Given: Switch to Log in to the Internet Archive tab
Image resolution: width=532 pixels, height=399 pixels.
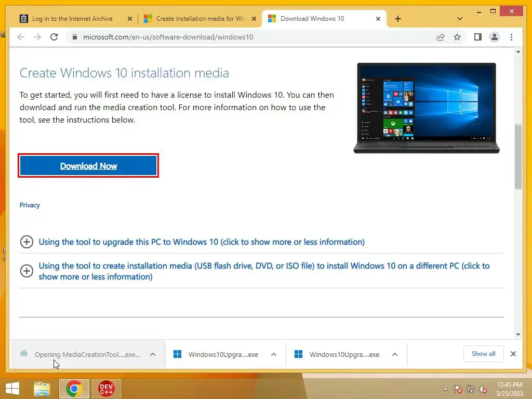Looking at the screenshot, I should pyautogui.click(x=72, y=19).
